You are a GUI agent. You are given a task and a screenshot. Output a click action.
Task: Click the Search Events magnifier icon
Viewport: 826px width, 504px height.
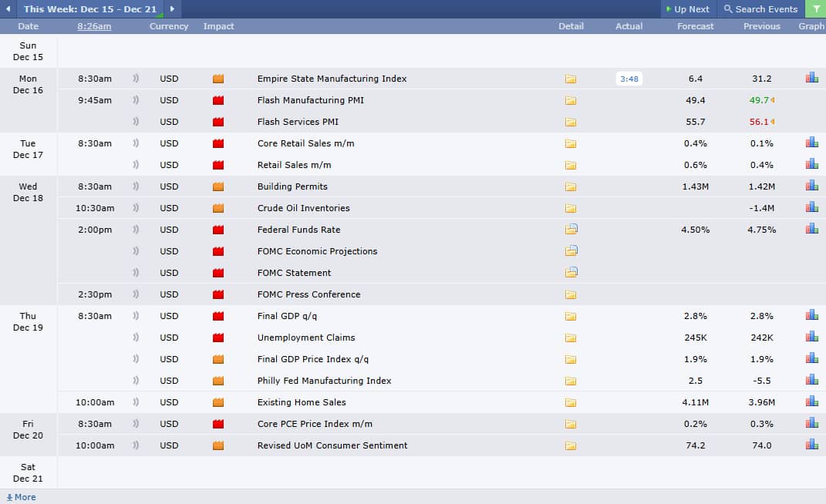(728, 9)
